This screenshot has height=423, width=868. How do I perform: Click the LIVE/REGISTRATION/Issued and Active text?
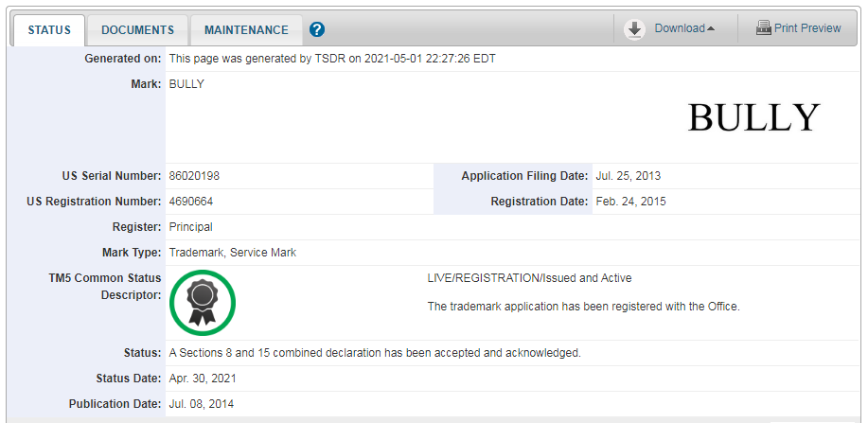pos(529,278)
